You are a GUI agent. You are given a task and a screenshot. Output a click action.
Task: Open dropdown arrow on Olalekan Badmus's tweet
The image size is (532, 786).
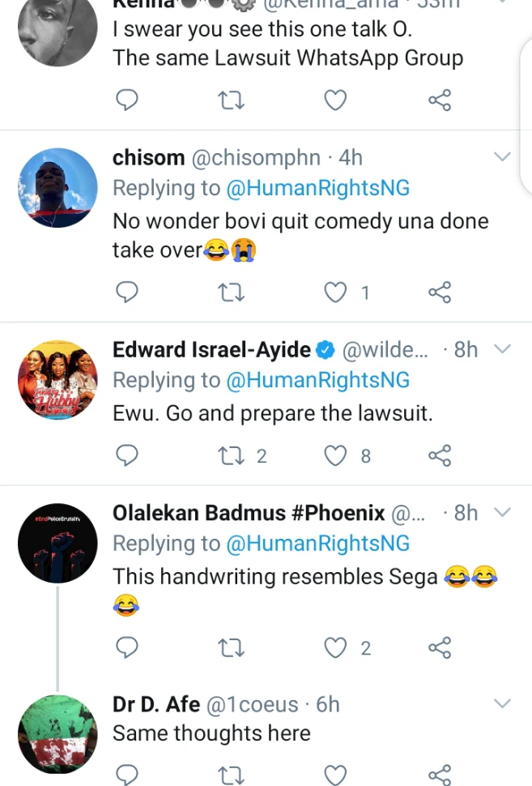pyautogui.click(x=503, y=513)
